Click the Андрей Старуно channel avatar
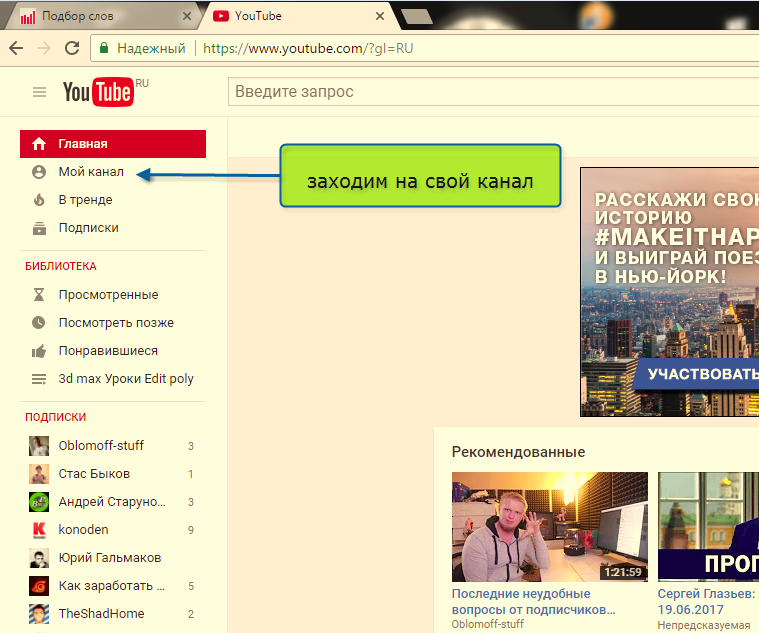Image resolution: width=759 pixels, height=633 pixels. pos(39,502)
